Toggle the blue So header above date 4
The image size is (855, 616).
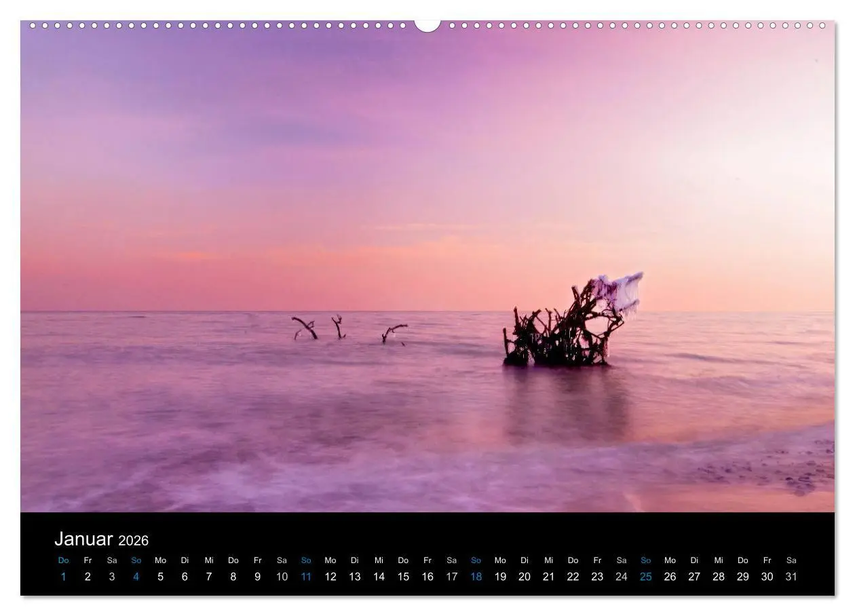pos(136,560)
